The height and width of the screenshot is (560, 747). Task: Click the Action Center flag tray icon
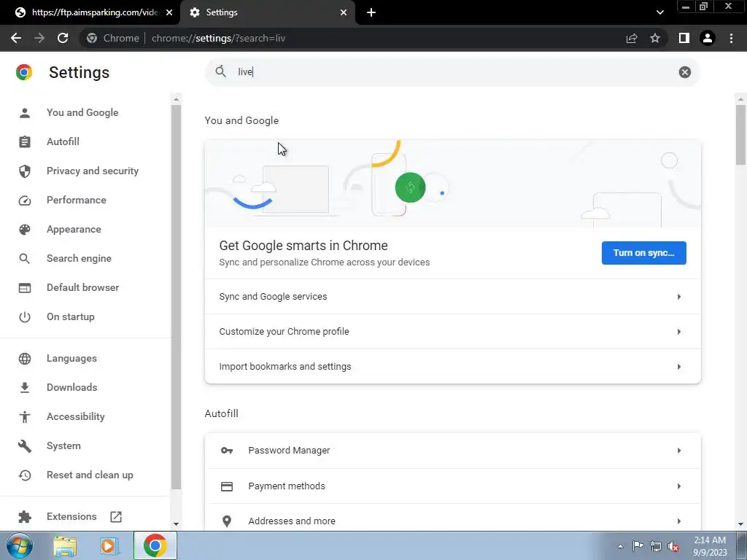click(x=638, y=545)
